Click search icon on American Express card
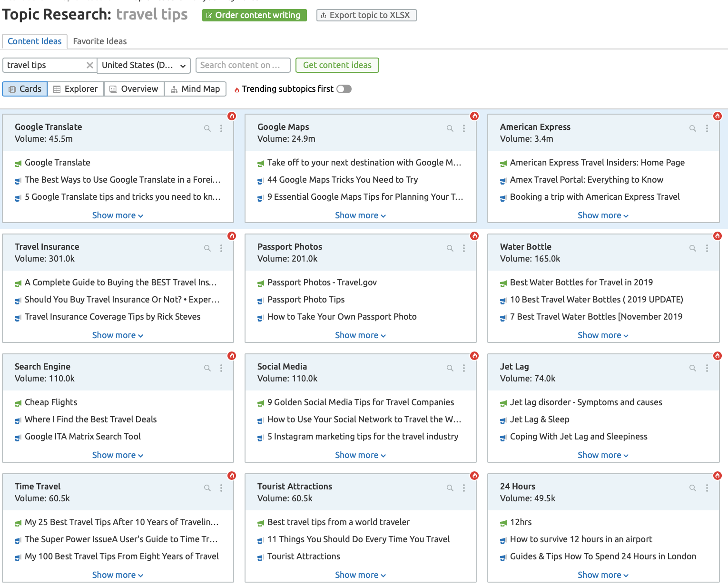The width and height of the screenshot is (728, 585). click(693, 128)
